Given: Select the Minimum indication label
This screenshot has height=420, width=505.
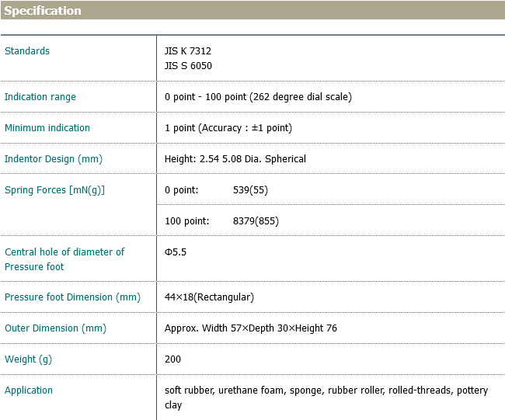Looking at the screenshot, I should point(47,128).
